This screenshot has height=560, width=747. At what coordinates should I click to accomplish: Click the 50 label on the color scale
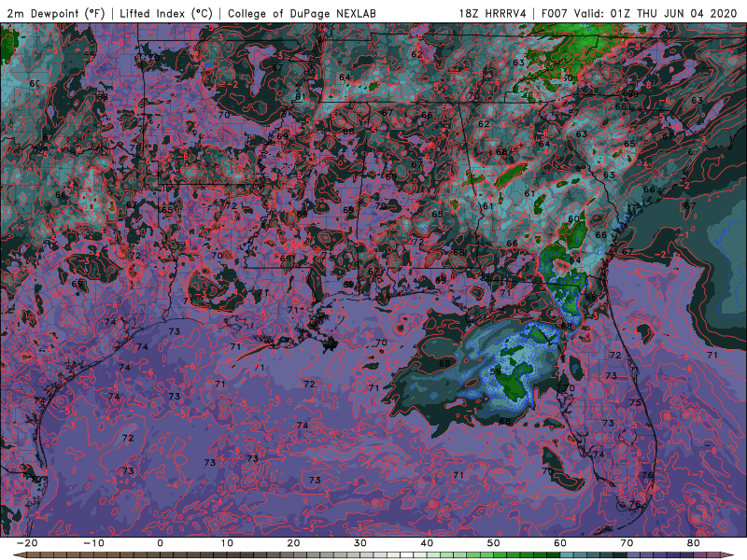[494, 543]
